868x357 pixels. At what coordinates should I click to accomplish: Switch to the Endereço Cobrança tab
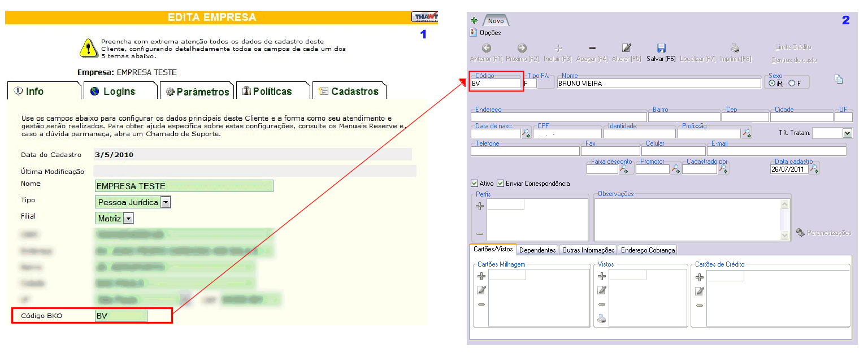(647, 250)
